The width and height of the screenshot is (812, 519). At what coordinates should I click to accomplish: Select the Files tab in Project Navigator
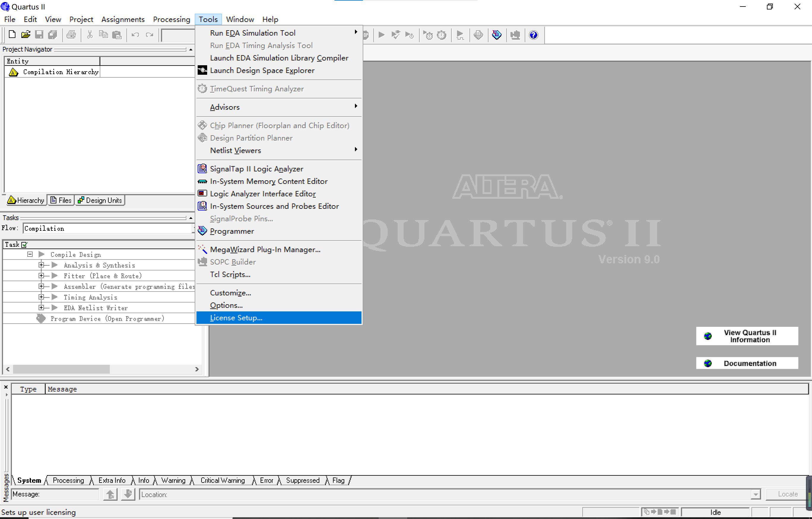point(61,200)
